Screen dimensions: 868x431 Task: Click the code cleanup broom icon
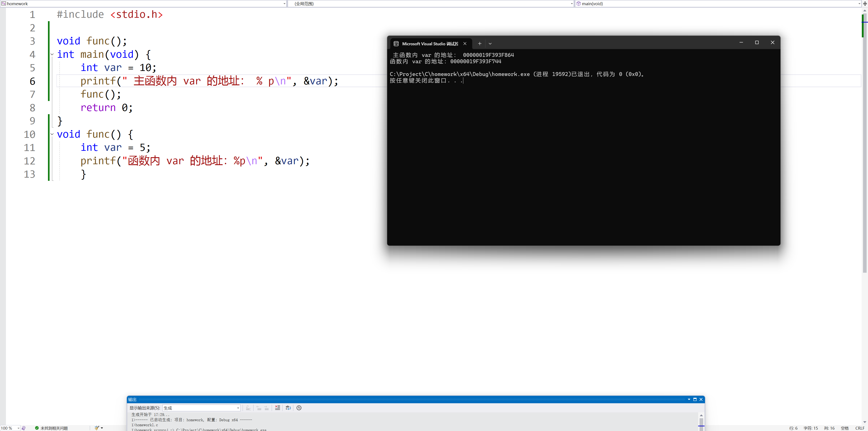[x=97, y=428]
